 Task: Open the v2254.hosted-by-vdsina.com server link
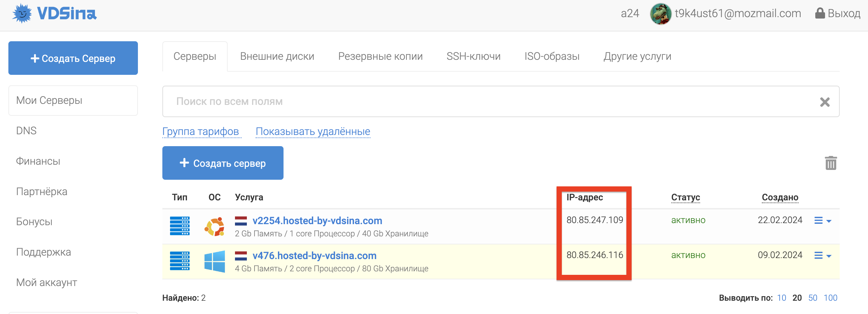click(317, 221)
